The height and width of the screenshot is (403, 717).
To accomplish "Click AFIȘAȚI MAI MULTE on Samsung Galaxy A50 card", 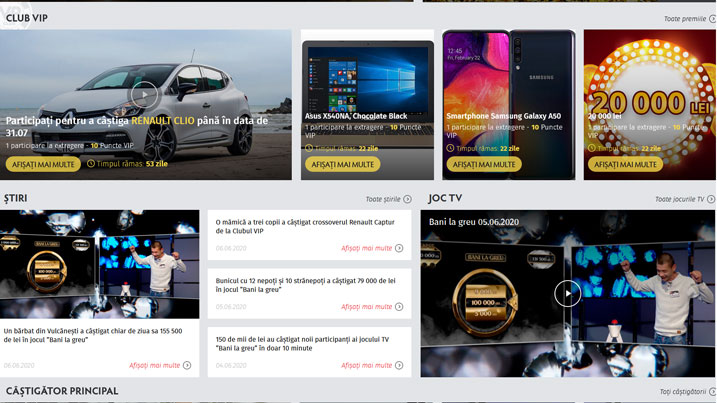I will pyautogui.click(x=484, y=164).
